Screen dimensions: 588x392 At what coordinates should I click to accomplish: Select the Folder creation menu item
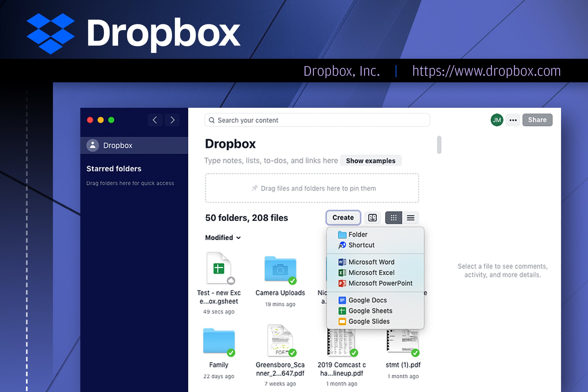pos(358,234)
